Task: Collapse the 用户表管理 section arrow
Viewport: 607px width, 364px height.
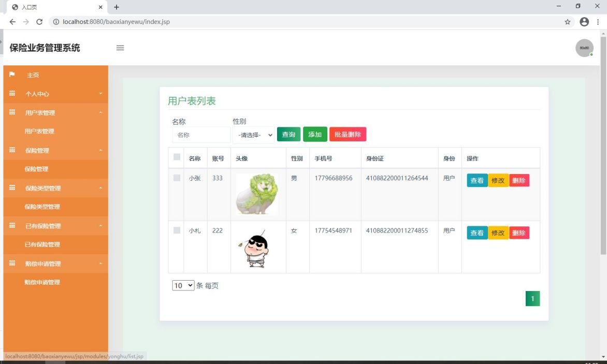Action: [x=100, y=112]
